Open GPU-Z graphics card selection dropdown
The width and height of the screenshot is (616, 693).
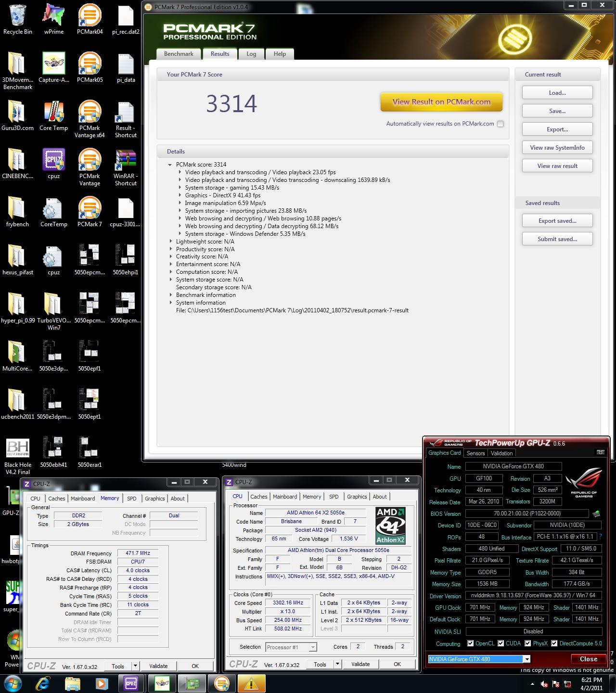[527, 659]
